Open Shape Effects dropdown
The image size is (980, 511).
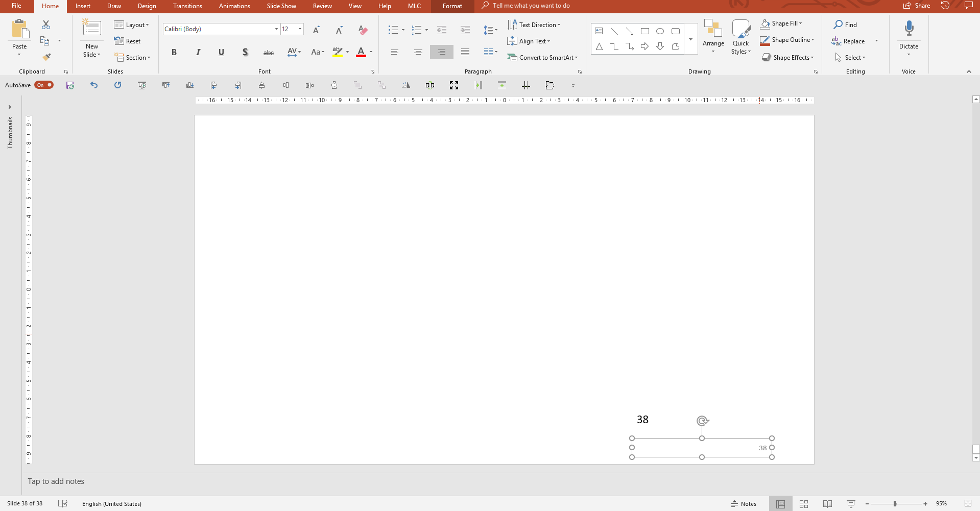(x=787, y=58)
